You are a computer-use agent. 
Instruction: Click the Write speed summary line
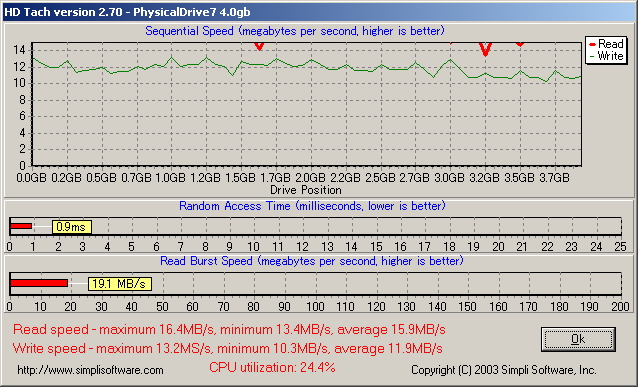[x=227, y=348]
